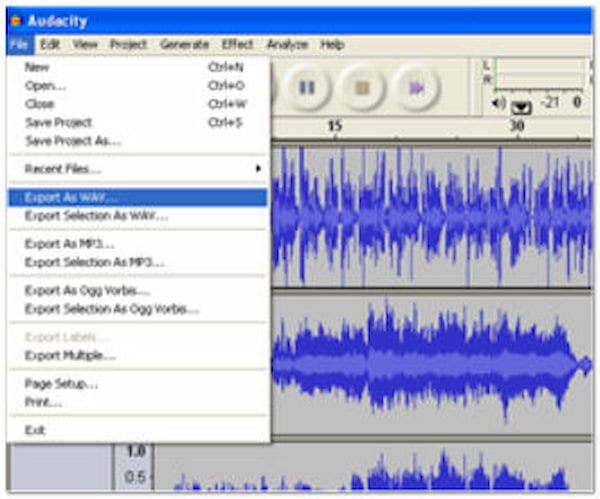Choose New from the File menu
Screen dimensions: 600x499
[138, 67]
